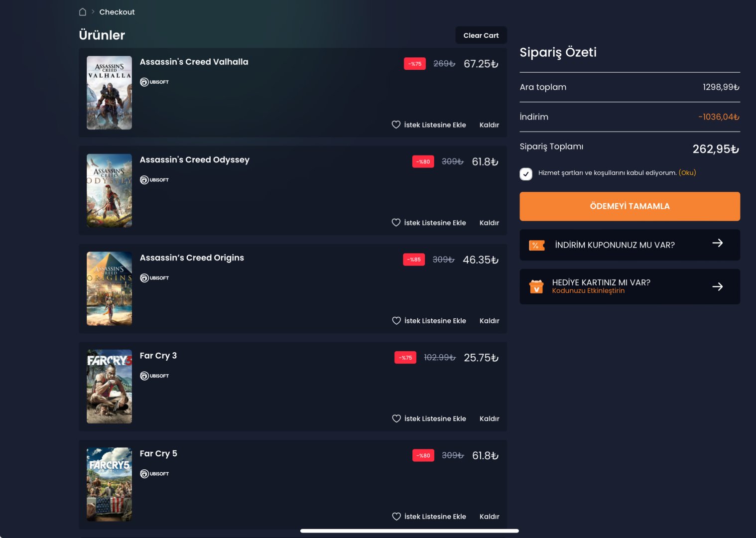Image resolution: width=756 pixels, height=538 pixels.
Task: Open the terms via the (Oku) link
Action: click(687, 173)
